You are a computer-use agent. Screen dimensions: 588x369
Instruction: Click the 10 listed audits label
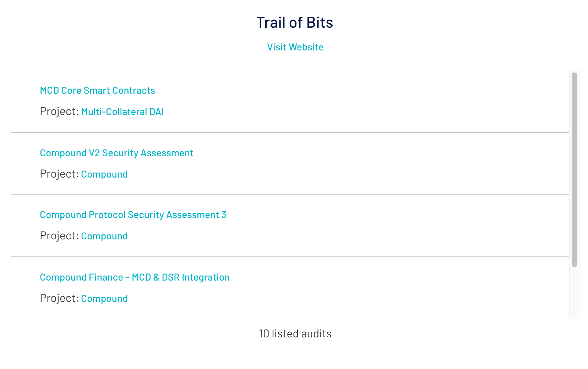295,333
